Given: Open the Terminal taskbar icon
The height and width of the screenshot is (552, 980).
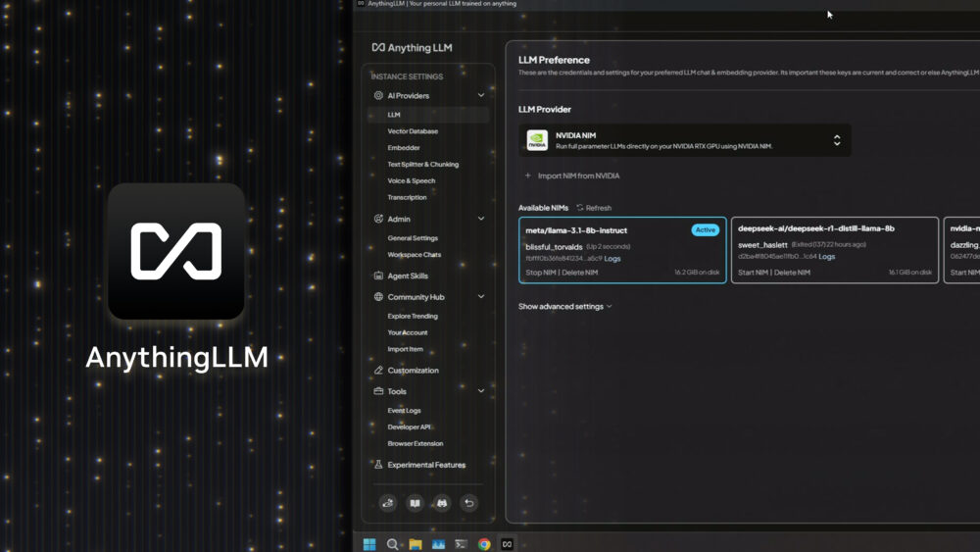Looking at the screenshot, I should [x=461, y=544].
